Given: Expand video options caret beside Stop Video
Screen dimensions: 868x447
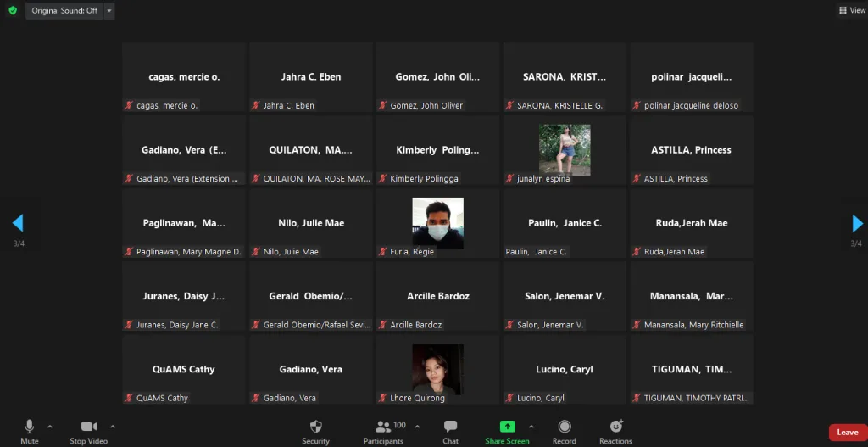Looking at the screenshot, I should tap(113, 426).
